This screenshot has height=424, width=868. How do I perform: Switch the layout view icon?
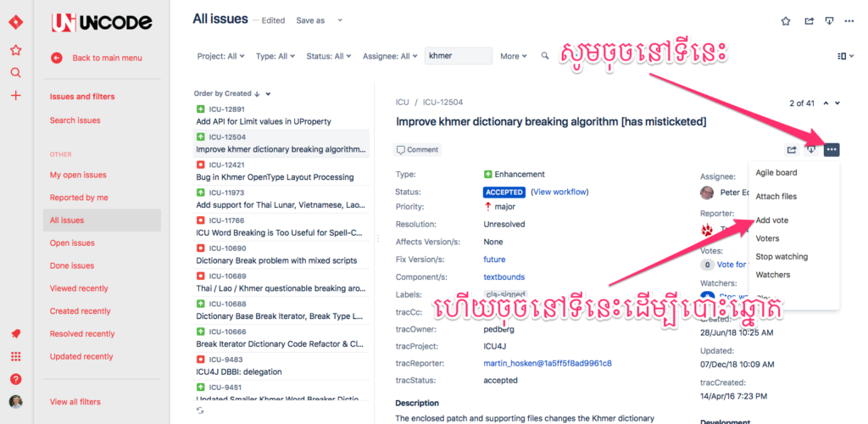845,56
